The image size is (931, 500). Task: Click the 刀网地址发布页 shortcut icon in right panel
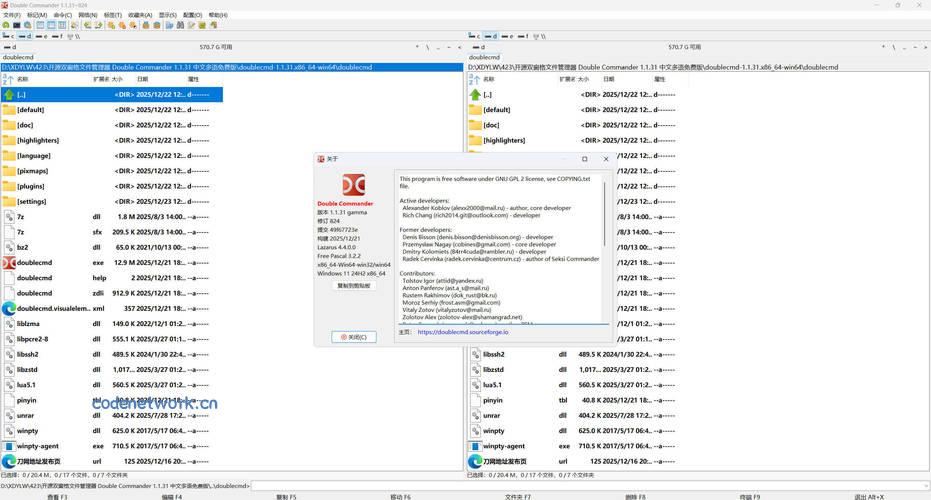tap(475, 461)
